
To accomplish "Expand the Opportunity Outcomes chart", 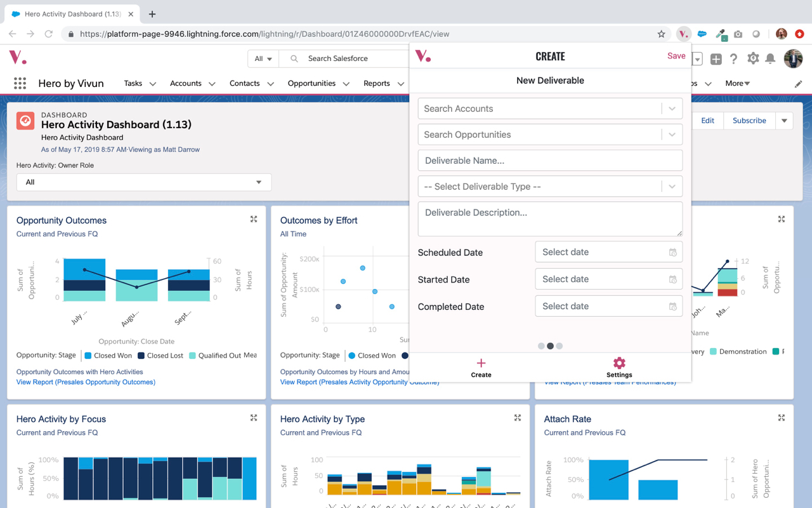I will (254, 219).
